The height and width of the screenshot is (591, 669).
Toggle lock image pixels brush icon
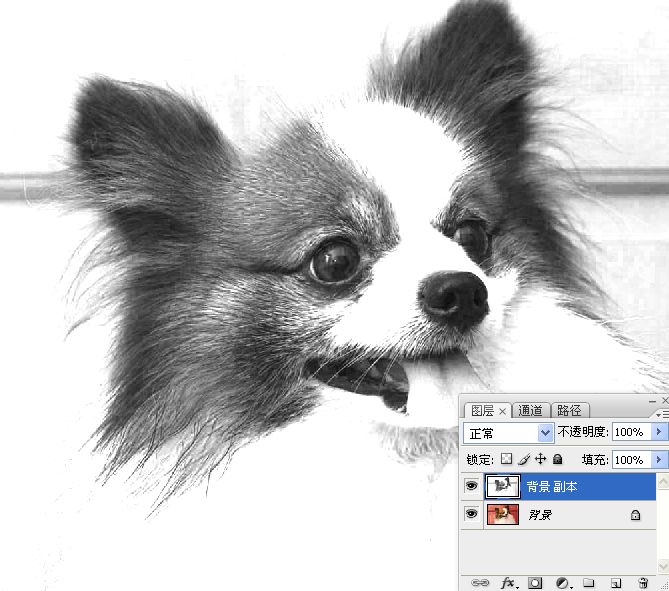click(x=524, y=459)
